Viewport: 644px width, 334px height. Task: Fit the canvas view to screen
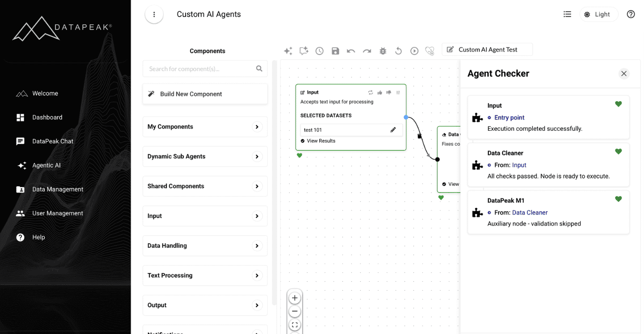(x=295, y=325)
